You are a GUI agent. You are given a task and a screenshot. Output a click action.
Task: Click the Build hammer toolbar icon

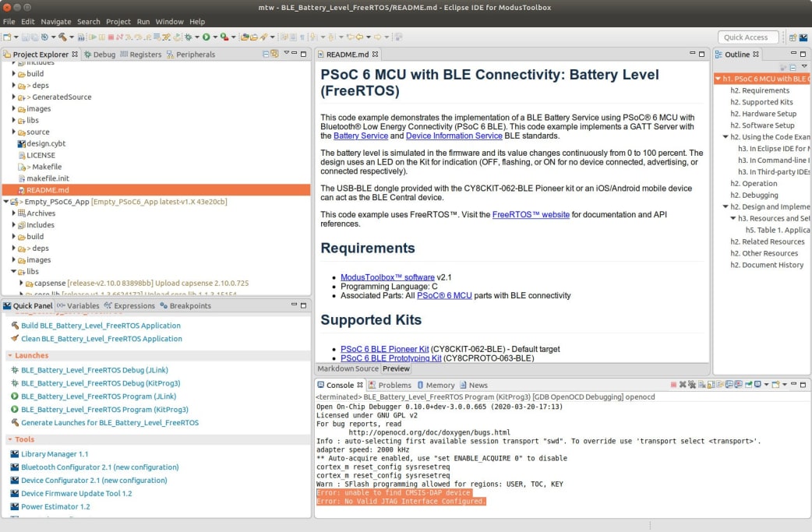point(62,37)
